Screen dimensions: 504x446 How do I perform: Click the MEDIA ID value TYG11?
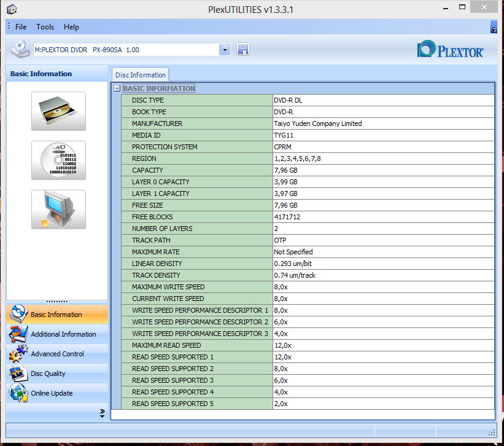click(284, 135)
